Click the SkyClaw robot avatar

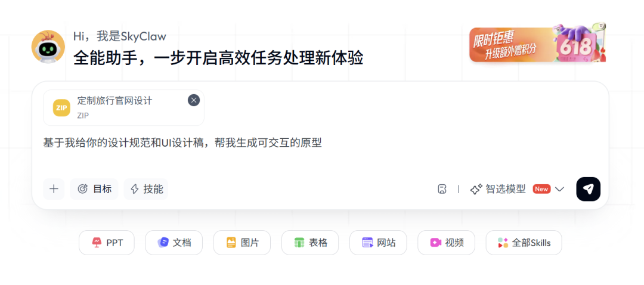[x=48, y=47]
